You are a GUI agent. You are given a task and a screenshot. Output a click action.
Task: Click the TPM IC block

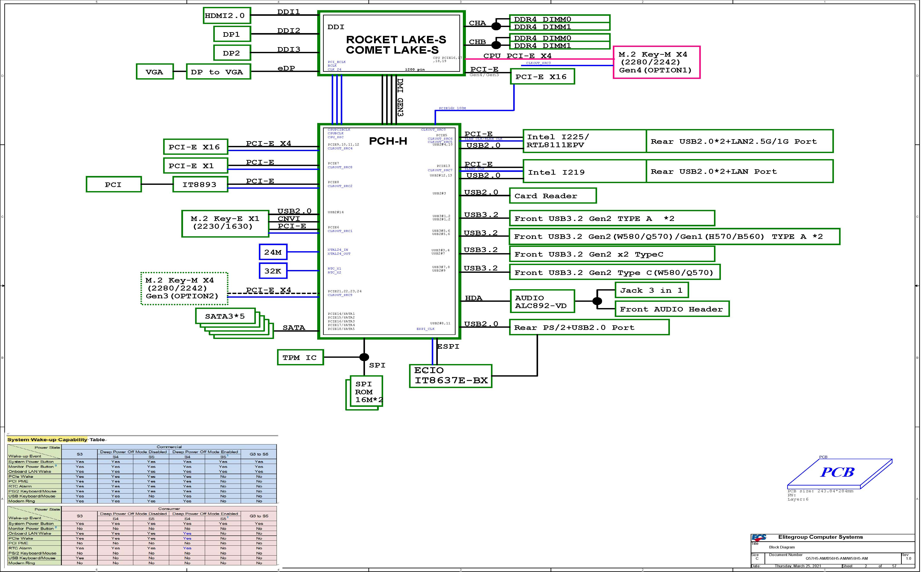pos(300,358)
